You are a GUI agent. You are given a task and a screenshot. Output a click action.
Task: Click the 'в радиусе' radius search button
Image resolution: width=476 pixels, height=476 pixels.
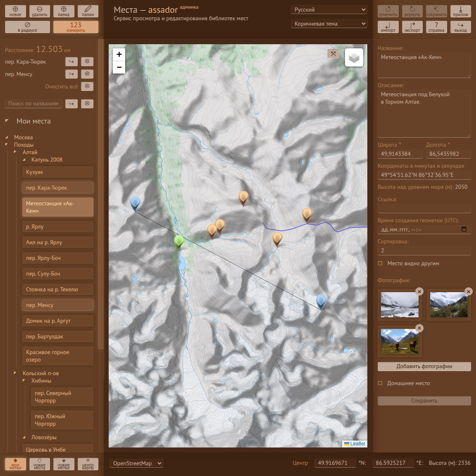[x=27, y=27]
